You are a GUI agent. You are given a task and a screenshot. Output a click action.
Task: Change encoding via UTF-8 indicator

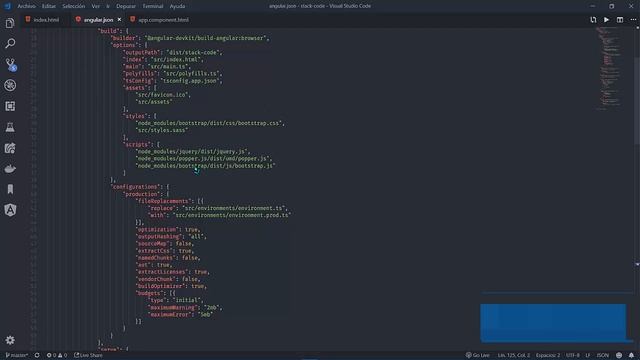572,355
